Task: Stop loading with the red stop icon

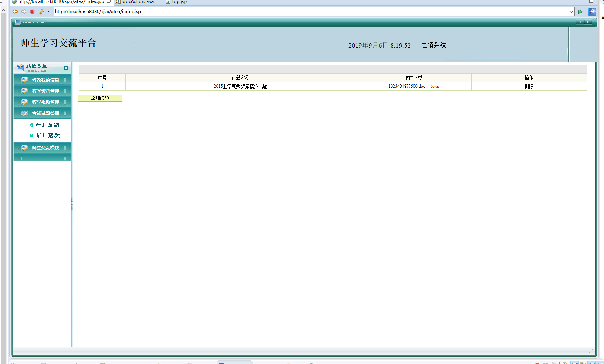Action: pos(32,12)
